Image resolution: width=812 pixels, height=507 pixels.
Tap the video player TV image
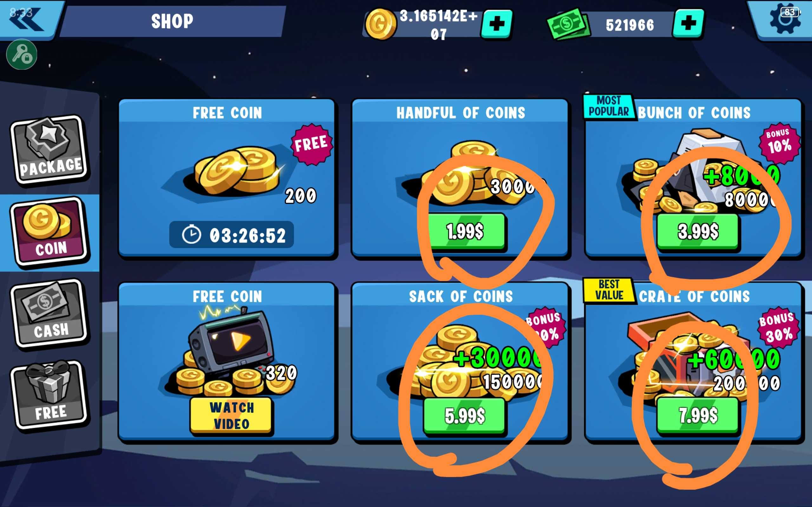(x=232, y=340)
